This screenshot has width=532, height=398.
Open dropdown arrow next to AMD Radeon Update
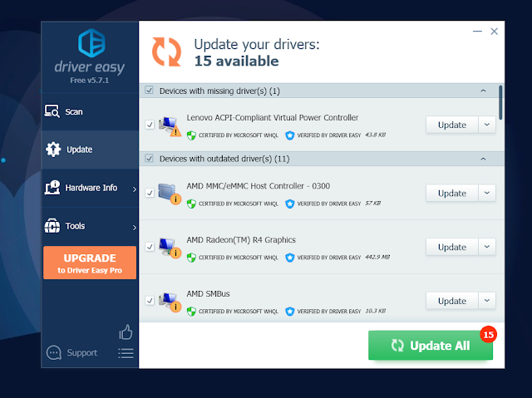[x=487, y=247]
